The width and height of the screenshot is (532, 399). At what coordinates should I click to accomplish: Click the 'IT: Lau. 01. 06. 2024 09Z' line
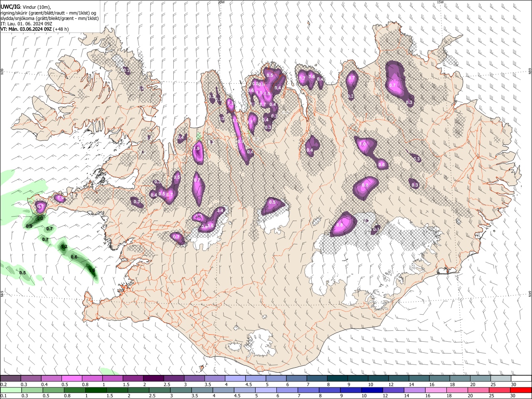pos(26,24)
